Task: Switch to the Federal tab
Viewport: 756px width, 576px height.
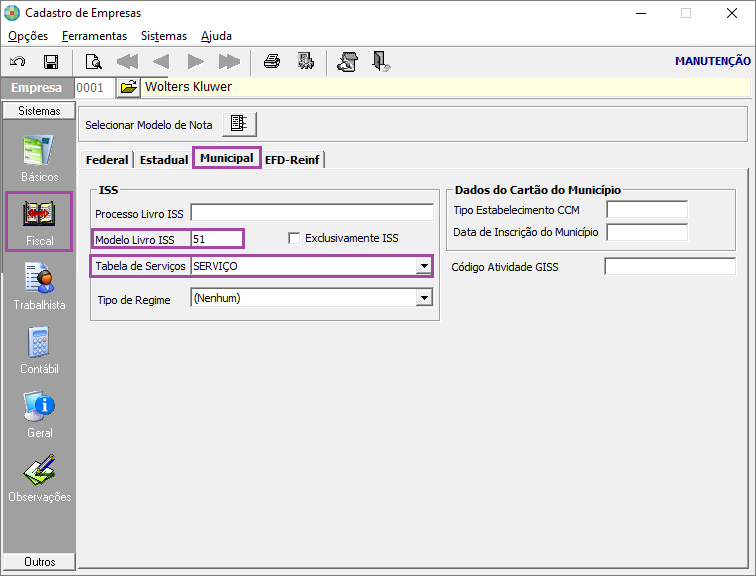Action: (107, 160)
